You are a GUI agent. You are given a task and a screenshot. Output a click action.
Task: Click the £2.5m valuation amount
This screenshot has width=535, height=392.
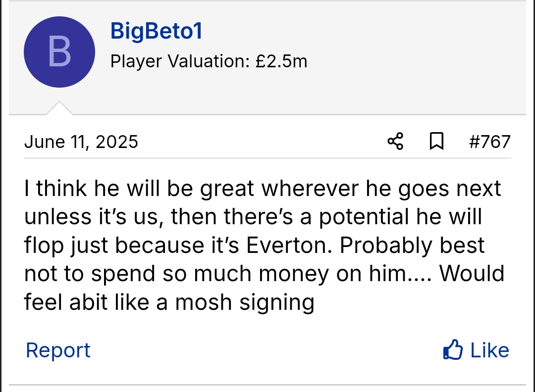281,61
